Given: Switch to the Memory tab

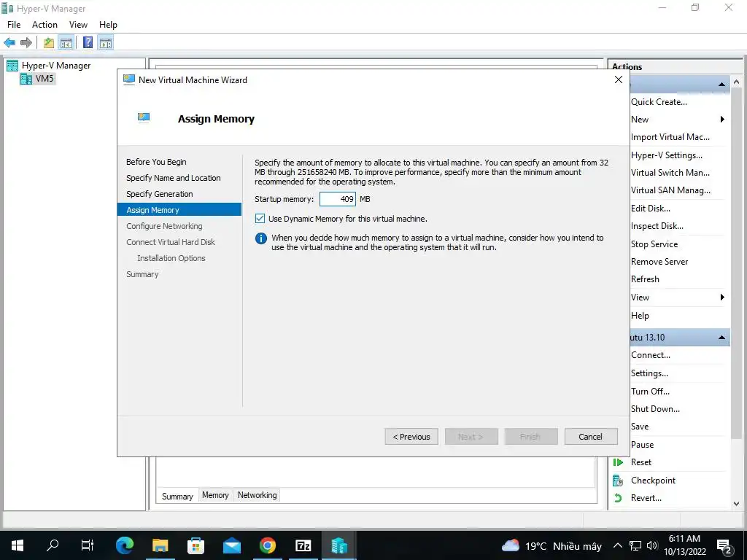Looking at the screenshot, I should 215,495.
